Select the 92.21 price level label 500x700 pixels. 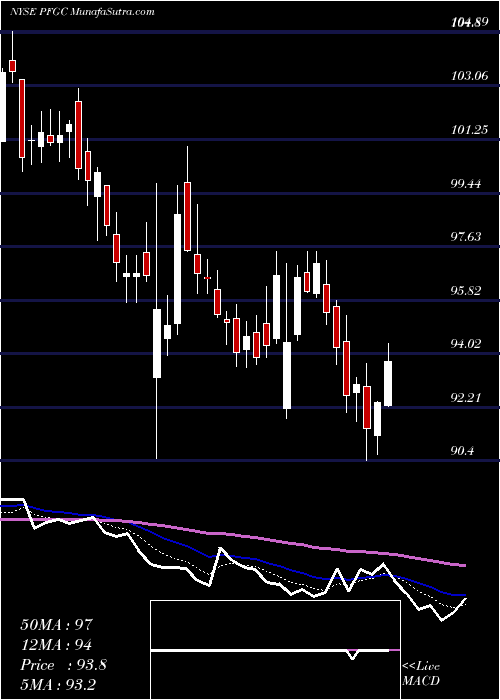[466, 397]
